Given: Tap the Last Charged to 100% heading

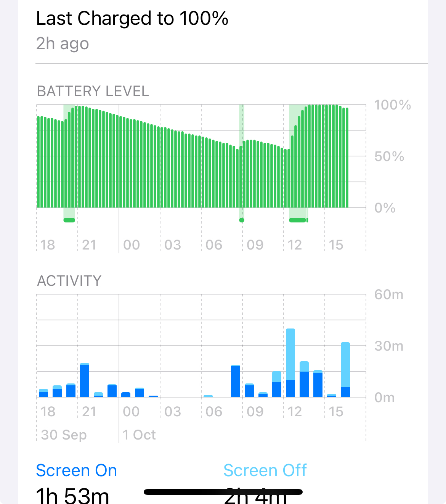Looking at the screenshot, I should (132, 18).
